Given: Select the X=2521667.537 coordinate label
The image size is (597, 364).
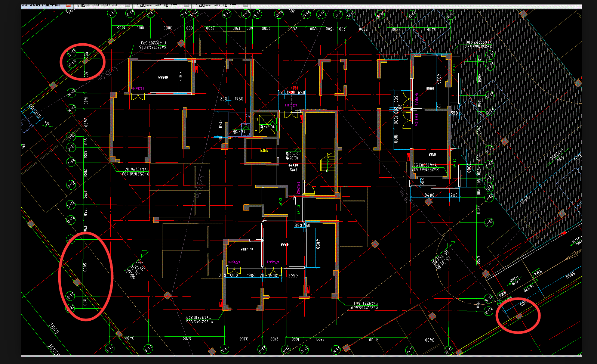Looking at the screenshot, I should [425, 169].
